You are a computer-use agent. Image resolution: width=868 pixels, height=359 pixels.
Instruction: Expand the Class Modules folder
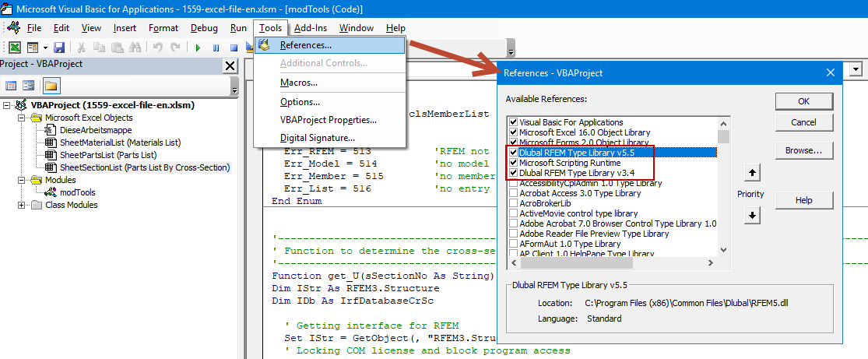click(22, 205)
